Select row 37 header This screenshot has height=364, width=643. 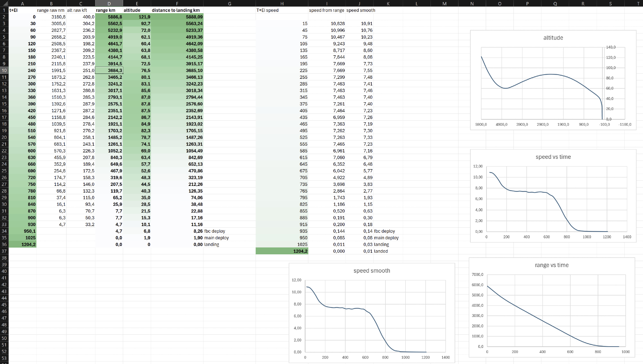[x=4, y=251]
